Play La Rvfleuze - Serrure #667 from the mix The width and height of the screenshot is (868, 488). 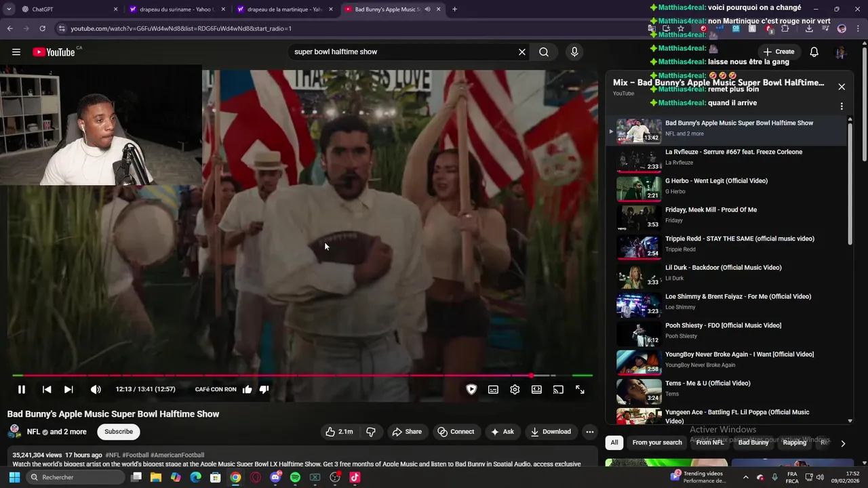point(728,160)
